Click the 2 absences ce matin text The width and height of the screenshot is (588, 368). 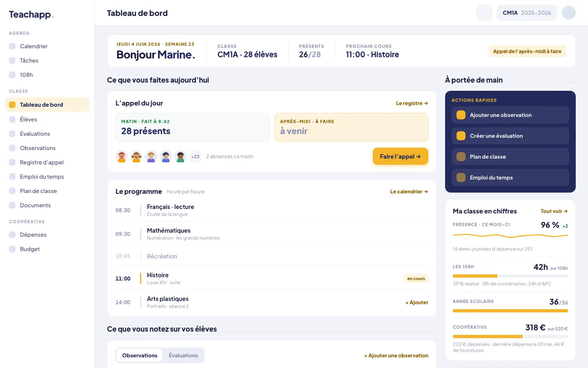230,156
